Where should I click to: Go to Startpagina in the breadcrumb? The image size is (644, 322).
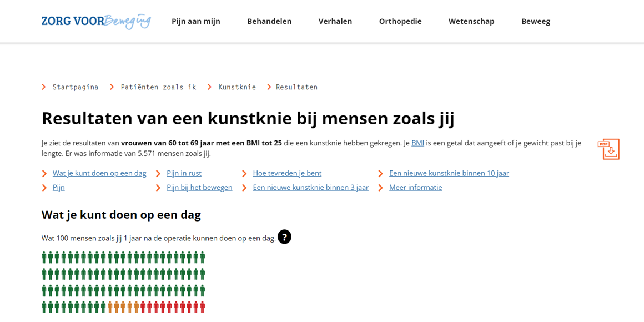point(76,87)
